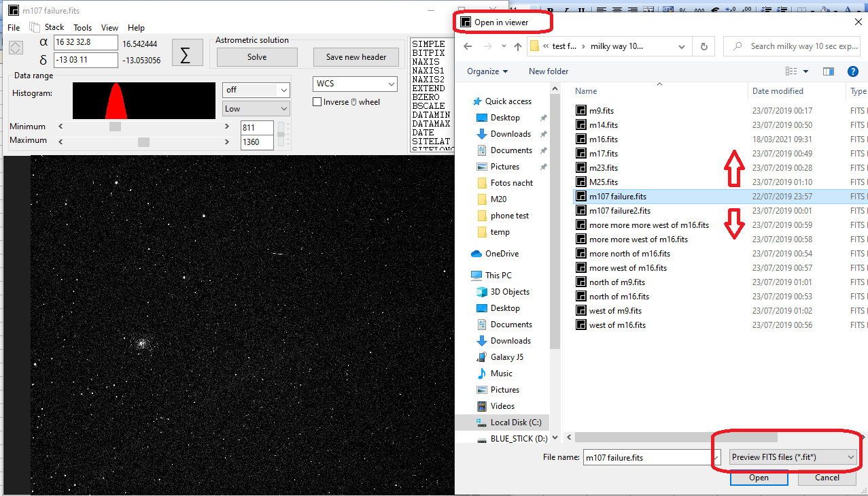Open Galaxy J5 device

click(507, 357)
